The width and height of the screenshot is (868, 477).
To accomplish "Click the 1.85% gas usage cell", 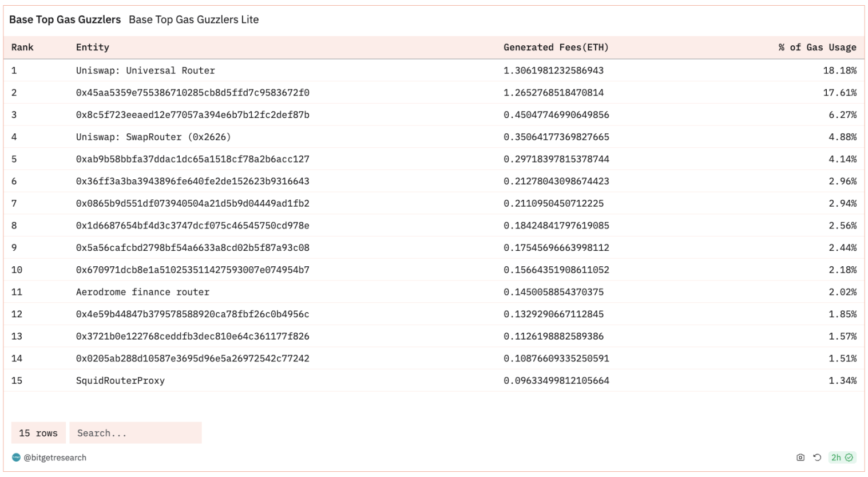I will tap(842, 314).
